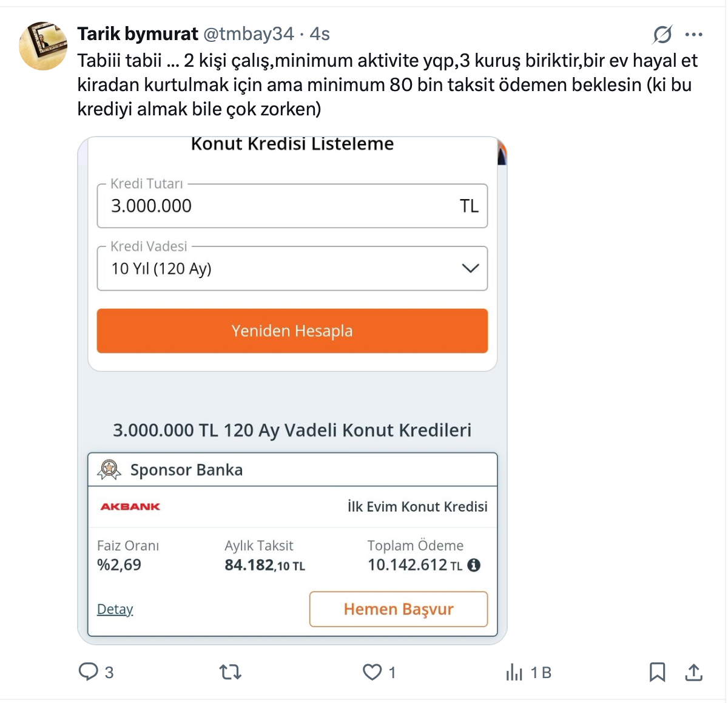
Task: Repost this tweet using the retweet icon
Action: coord(231,671)
